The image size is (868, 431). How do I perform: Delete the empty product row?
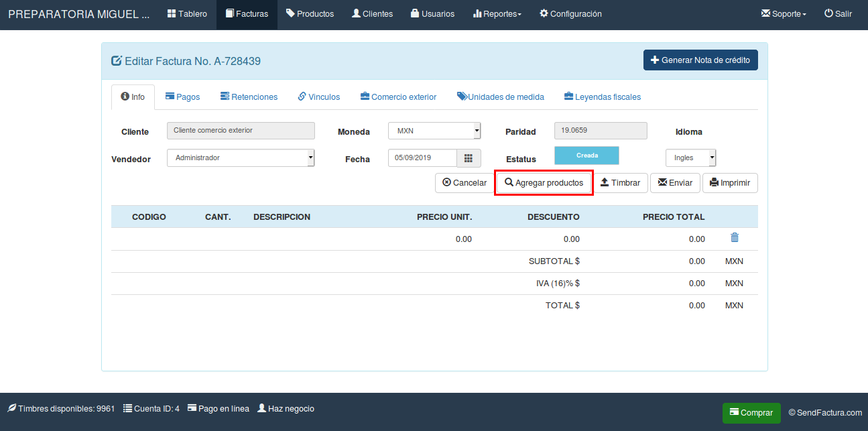pos(735,238)
